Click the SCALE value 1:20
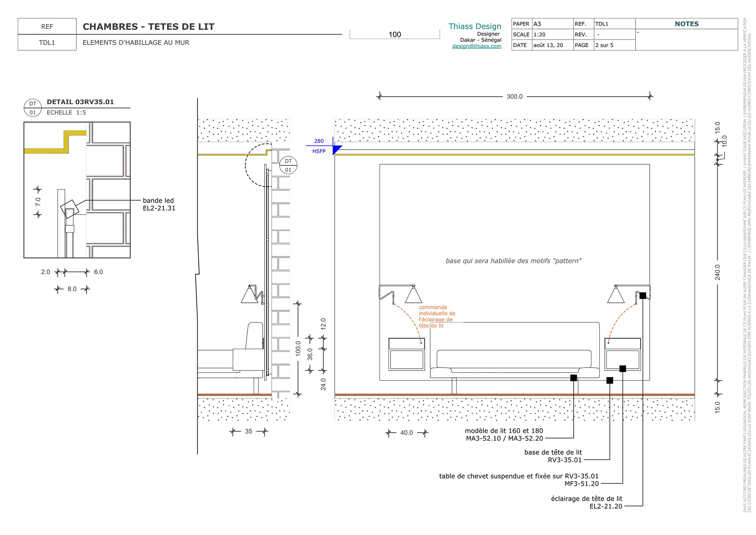 click(539, 35)
